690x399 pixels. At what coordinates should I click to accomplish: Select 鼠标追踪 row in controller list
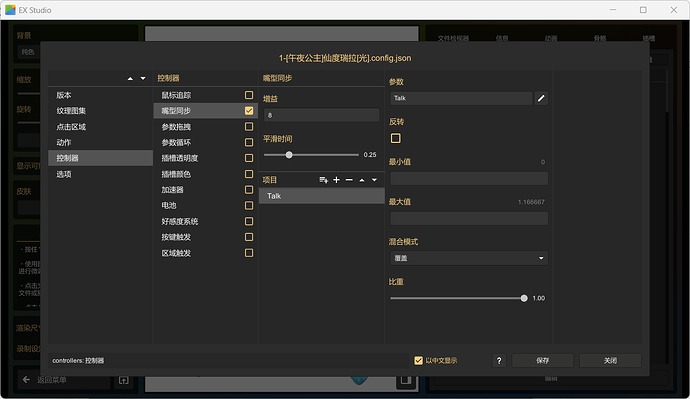pos(206,95)
